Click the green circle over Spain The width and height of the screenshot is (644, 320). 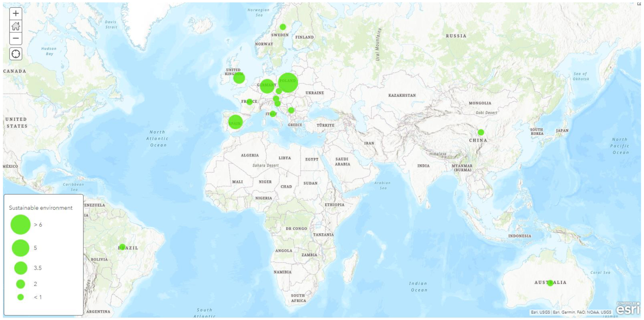235,122
